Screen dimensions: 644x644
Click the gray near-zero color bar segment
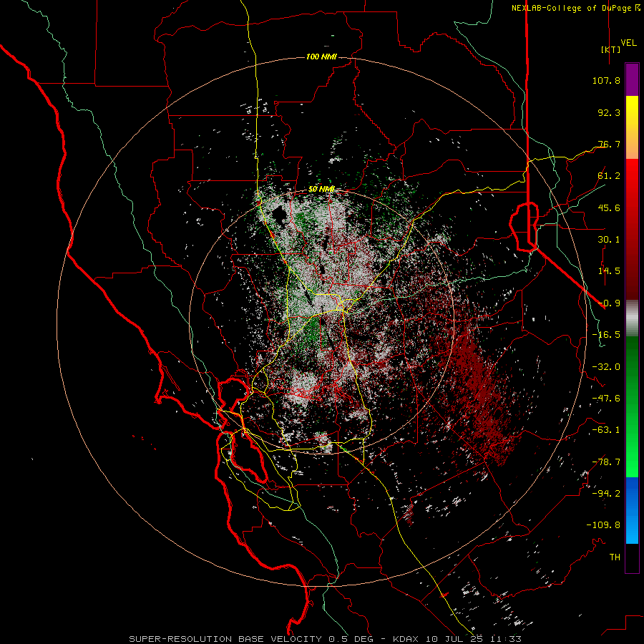[632, 318]
